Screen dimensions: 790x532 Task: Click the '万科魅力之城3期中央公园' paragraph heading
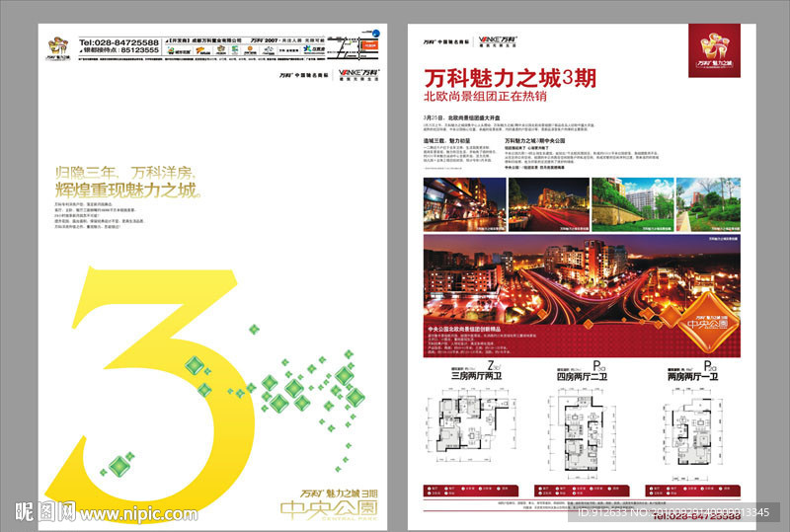[x=535, y=140]
